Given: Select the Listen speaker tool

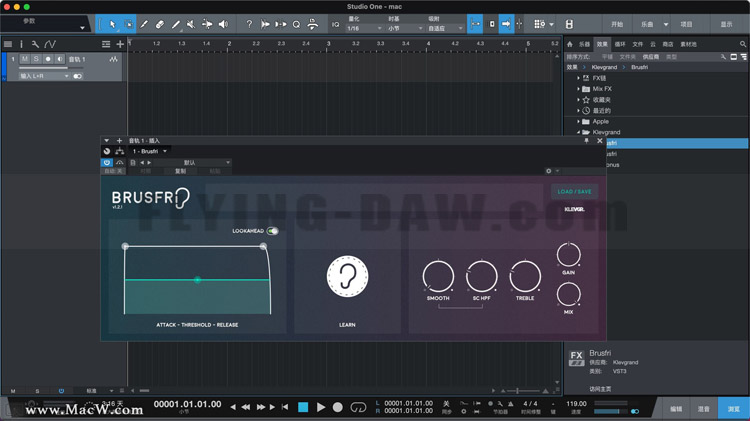Looking at the screenshot, I should click(223, 24).
